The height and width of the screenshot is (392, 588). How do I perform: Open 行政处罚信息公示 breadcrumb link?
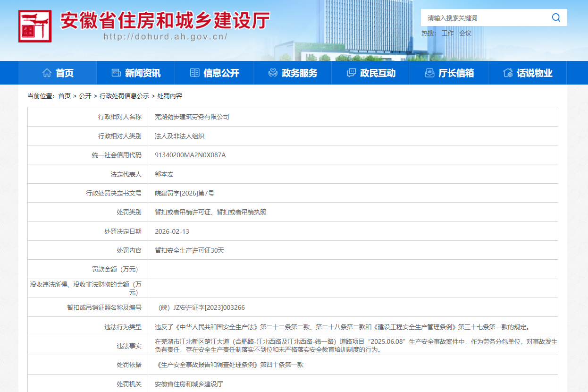(124, 96)
